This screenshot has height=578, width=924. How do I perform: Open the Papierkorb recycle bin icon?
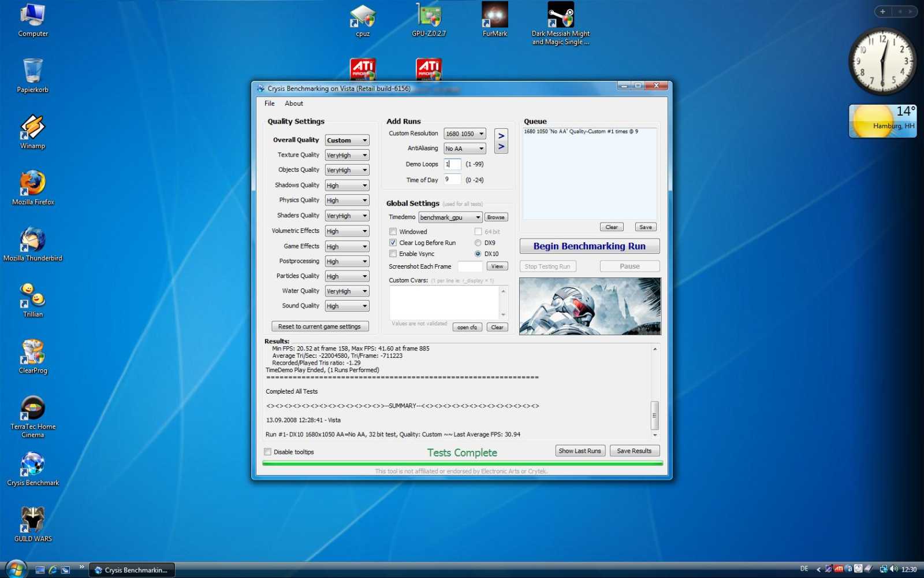coord(33,76)
